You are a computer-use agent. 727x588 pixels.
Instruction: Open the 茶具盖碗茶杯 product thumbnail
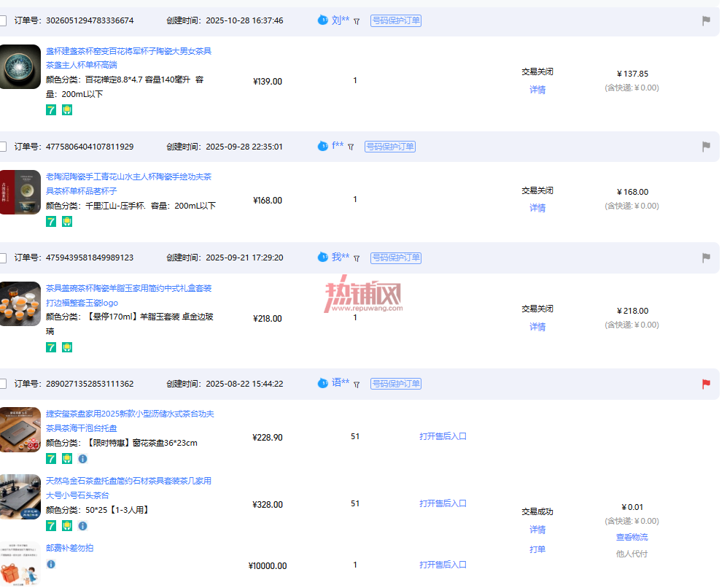20,303
